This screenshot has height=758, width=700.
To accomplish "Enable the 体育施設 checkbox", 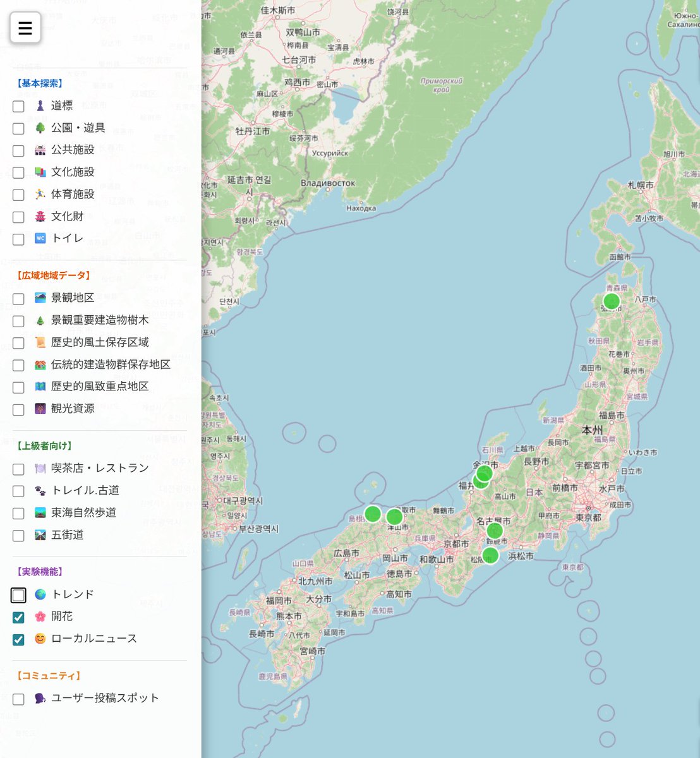I will 18,195.
